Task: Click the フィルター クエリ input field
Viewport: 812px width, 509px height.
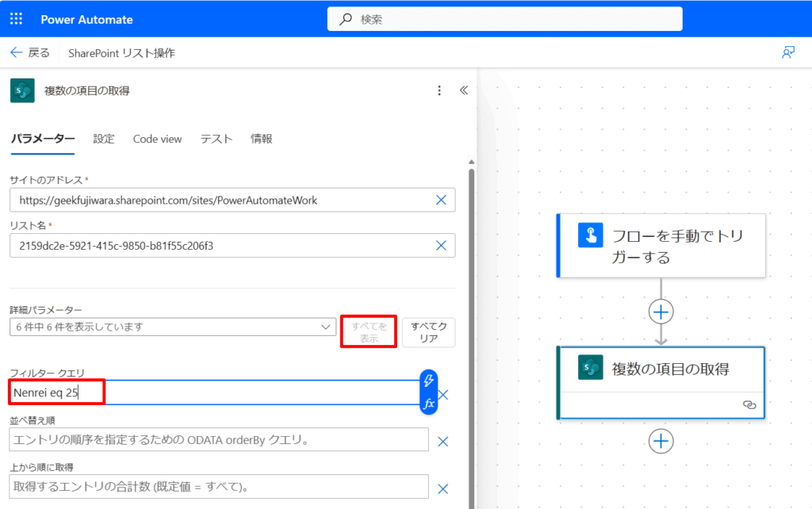Action: (x=215, y=392)
